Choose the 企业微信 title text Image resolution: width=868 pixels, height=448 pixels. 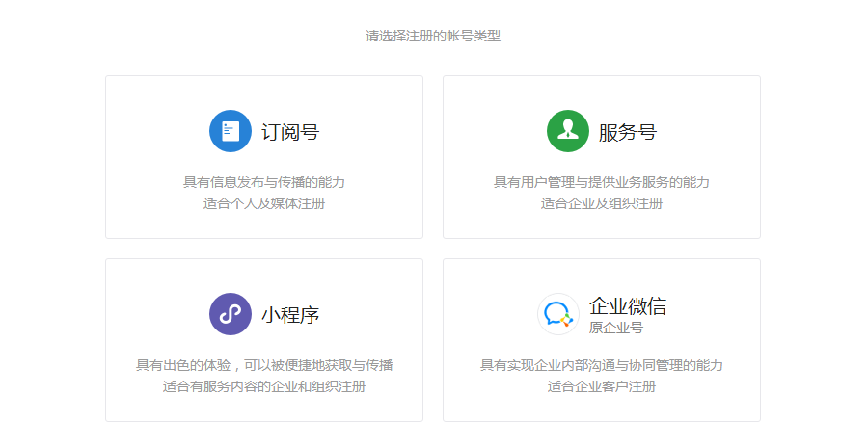pos(628,306)
